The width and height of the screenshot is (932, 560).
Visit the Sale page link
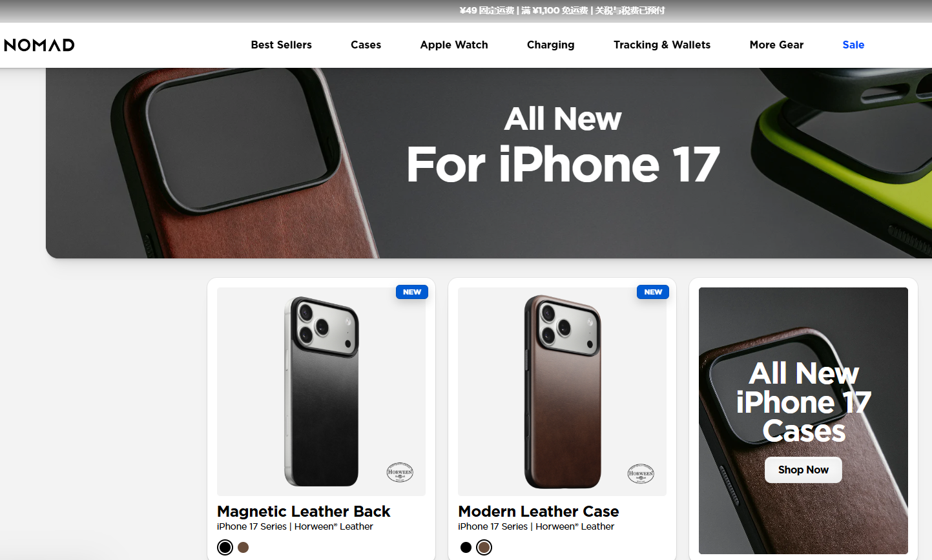click(853, 45)
